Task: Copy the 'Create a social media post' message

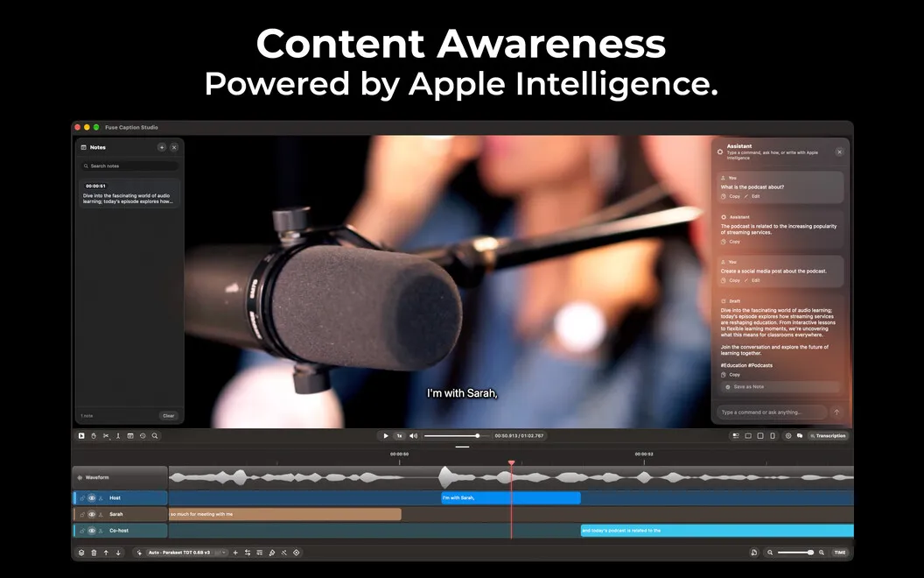Action: coord(731,281)
